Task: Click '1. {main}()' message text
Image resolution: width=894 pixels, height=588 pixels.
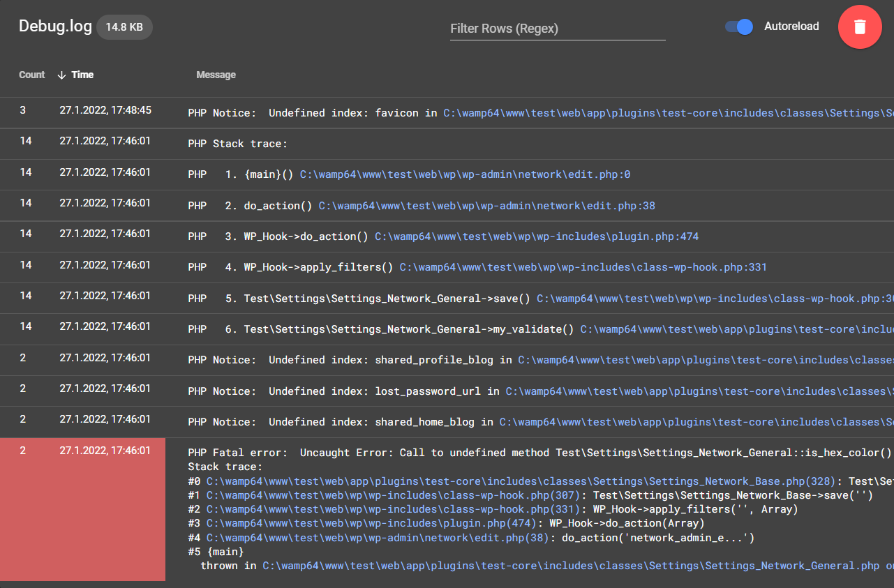Action: (260, 174)
